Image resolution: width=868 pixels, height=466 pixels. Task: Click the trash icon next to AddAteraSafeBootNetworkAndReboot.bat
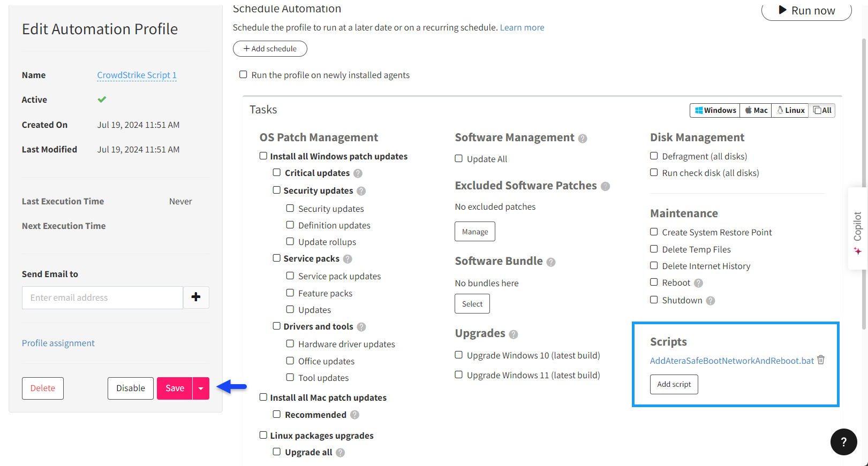point(821,360)
